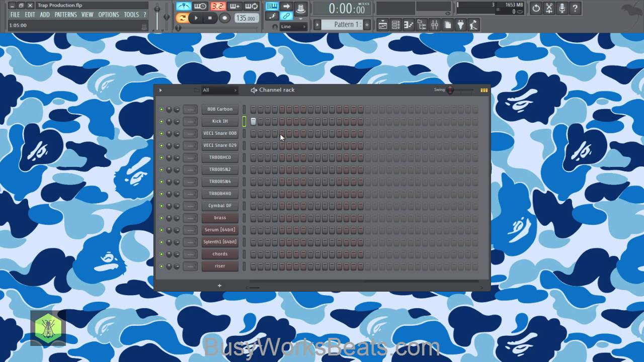The width and height of the screenshot is (644, 362).
Task: Mute the Kick IH channel
Action: [x=162, y=121]
